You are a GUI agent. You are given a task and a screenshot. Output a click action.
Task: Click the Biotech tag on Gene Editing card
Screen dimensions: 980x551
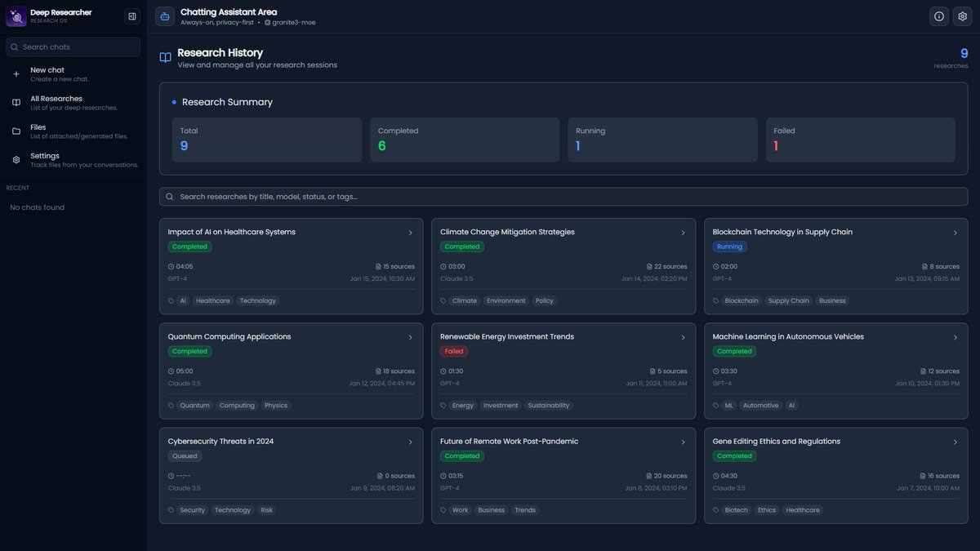pos(736,510)
